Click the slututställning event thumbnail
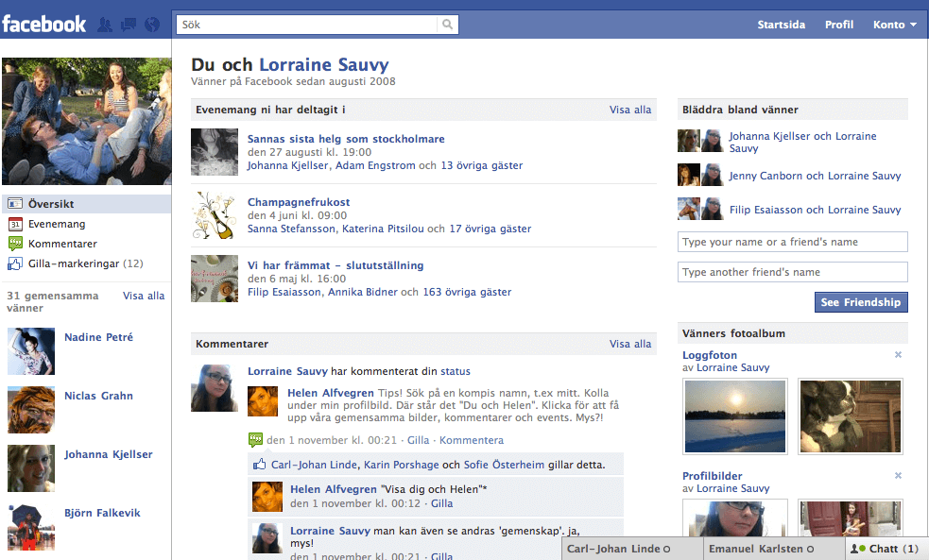Image resolution: width=929 pixels, height=560 pixels. click(x=215, y=279)
